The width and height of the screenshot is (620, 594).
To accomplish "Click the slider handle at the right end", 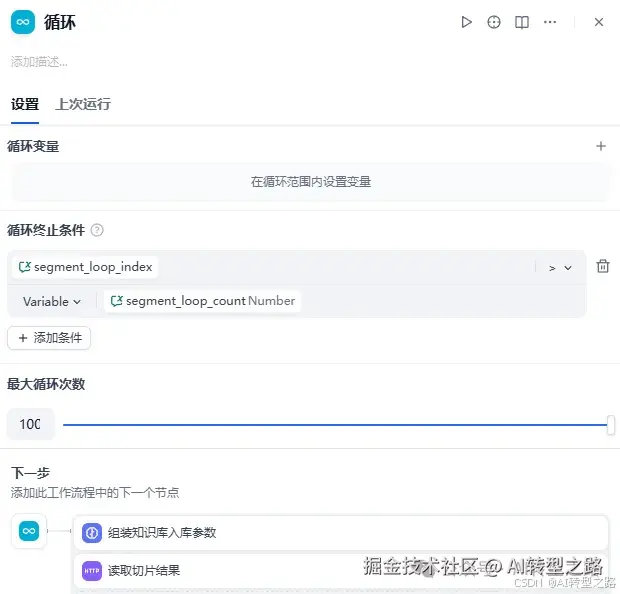I will (x=611, y=425).
